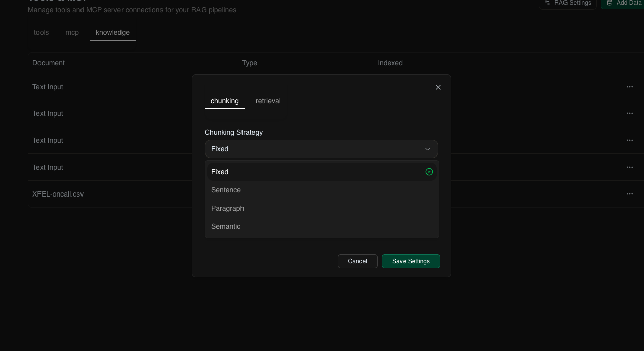Image resolution: width=644 pixels, height=351 pixels.
Task: Open the ellipsis menu for the fourth Text Input
Action: coord(630,167)
